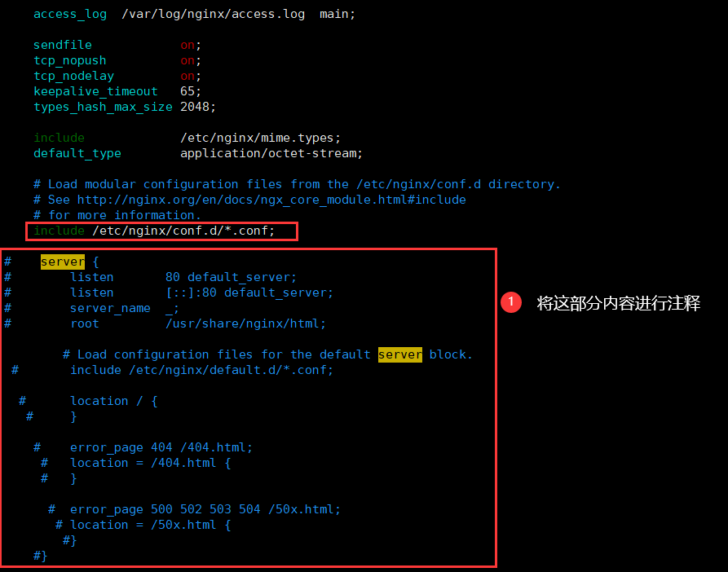Viewport: 728px width, 572px height.
Task: Click the keepalive_timeout directive
Action: click(x=95, y=91)
